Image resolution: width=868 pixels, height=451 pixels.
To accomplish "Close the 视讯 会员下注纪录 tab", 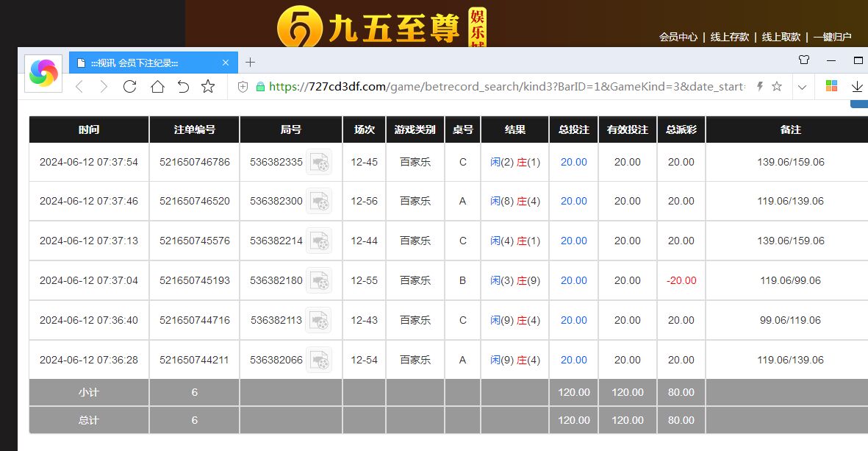I will [226, 63].
